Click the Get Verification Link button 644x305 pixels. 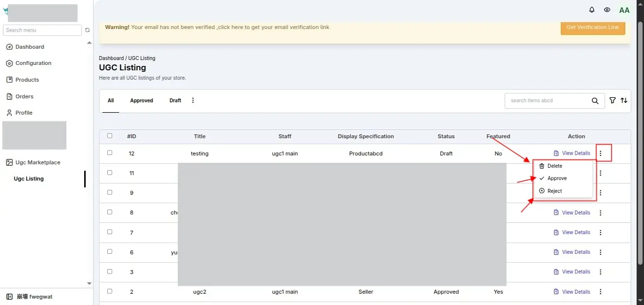coord(593,28)
